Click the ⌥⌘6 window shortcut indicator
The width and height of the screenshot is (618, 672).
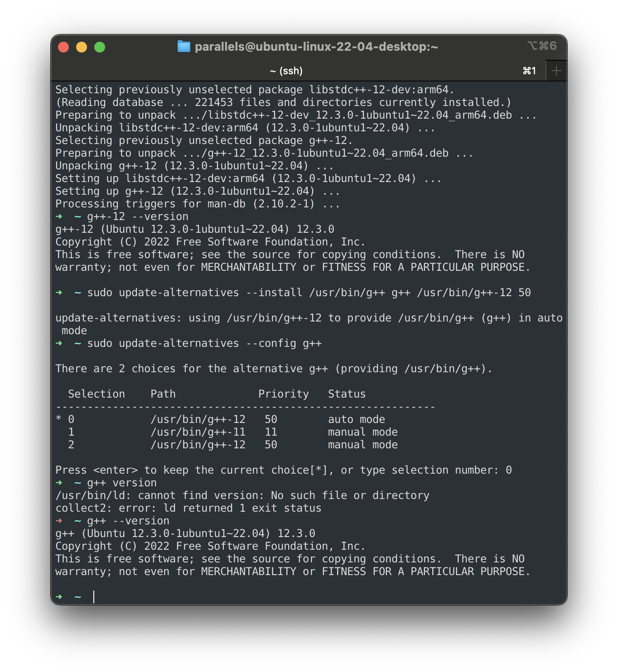pyautogui.click(x=542, y=45)
